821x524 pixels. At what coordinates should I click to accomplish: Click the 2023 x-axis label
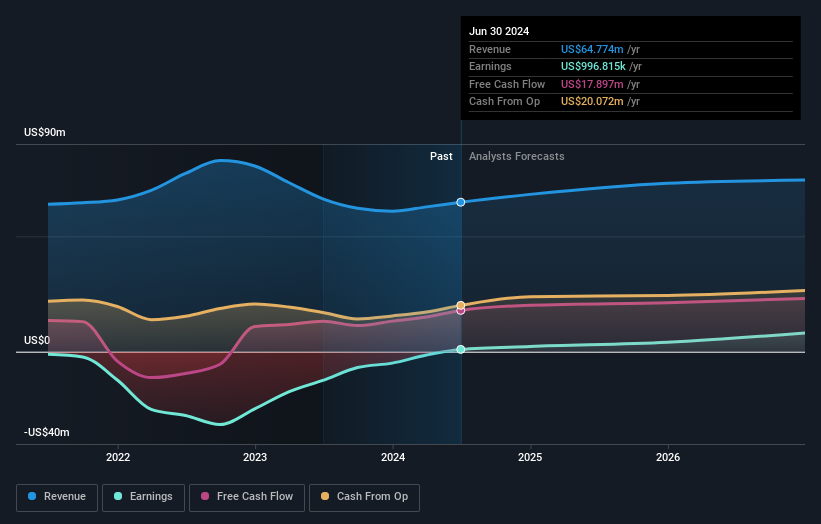click(255, 457)
